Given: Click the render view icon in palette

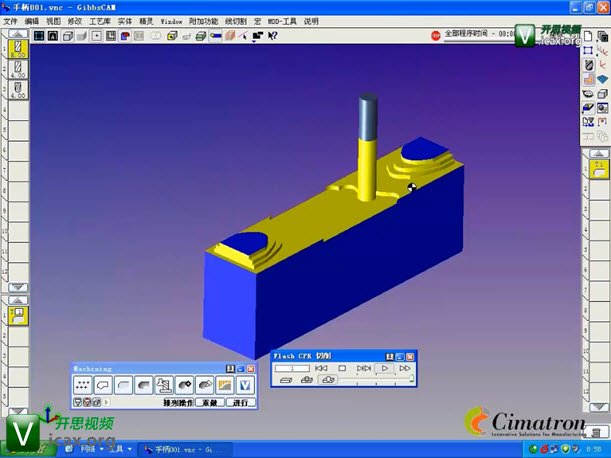Looking at the screenshot, I should coord(603,108).
